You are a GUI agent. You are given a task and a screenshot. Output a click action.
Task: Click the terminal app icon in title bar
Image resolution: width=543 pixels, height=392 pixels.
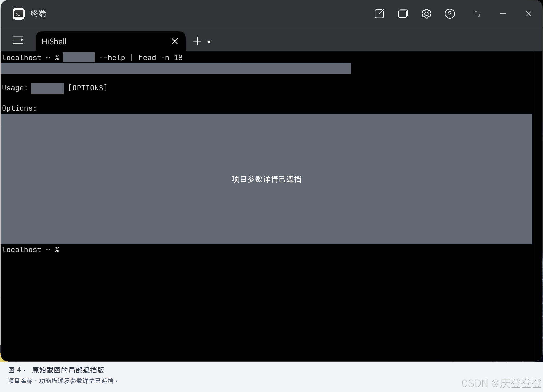tap(19, 14)
